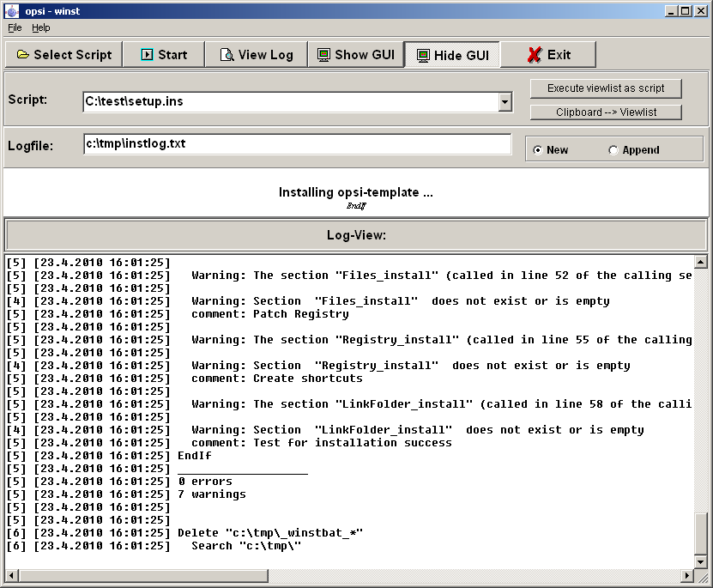The height and width of the screenshot is (588, 713).
Task: Click the horizontal scroll left arrow
Action: (x=12, y=576)
